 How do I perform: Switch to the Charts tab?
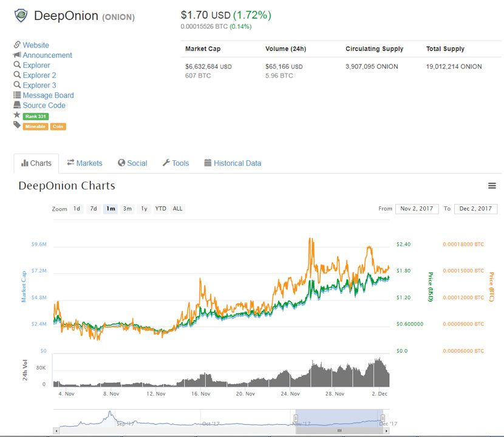coord(36,163)
